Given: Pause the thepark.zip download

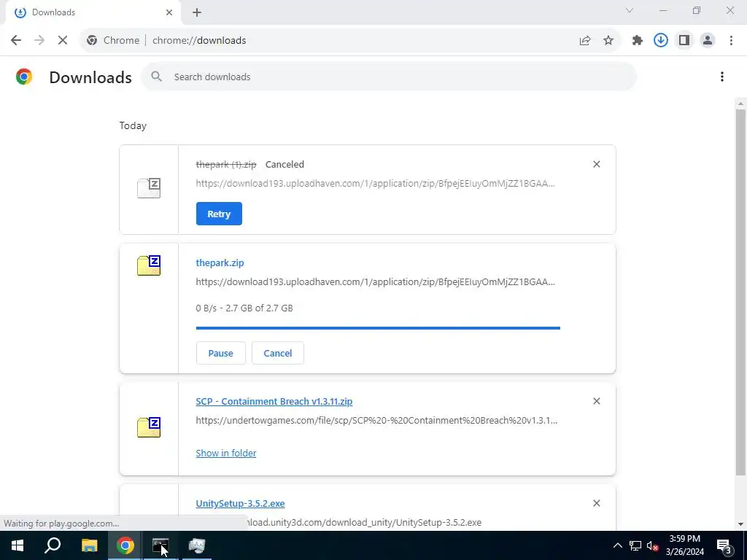Looking at the screenshot, I should (x=220, y=354).
